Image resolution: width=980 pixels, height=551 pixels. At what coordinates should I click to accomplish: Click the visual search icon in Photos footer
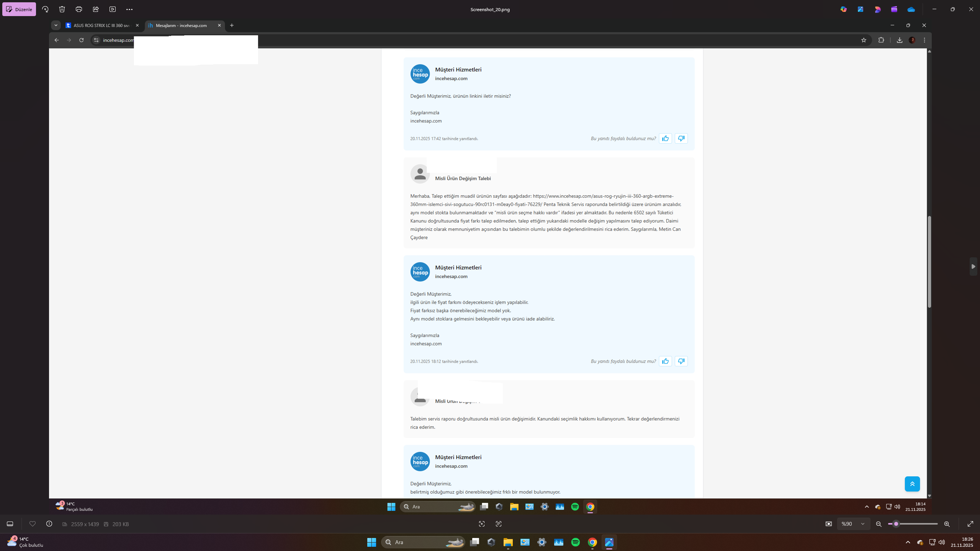(x=482, y=524)
